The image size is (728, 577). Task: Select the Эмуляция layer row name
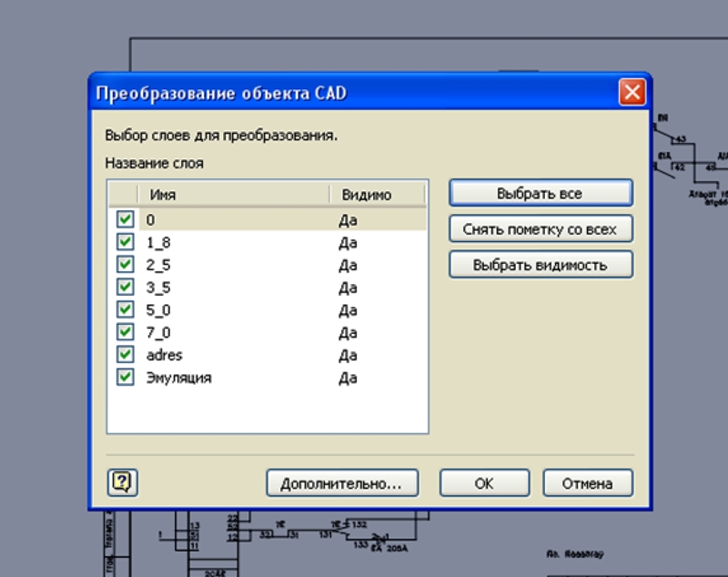[x=178, y=377]
